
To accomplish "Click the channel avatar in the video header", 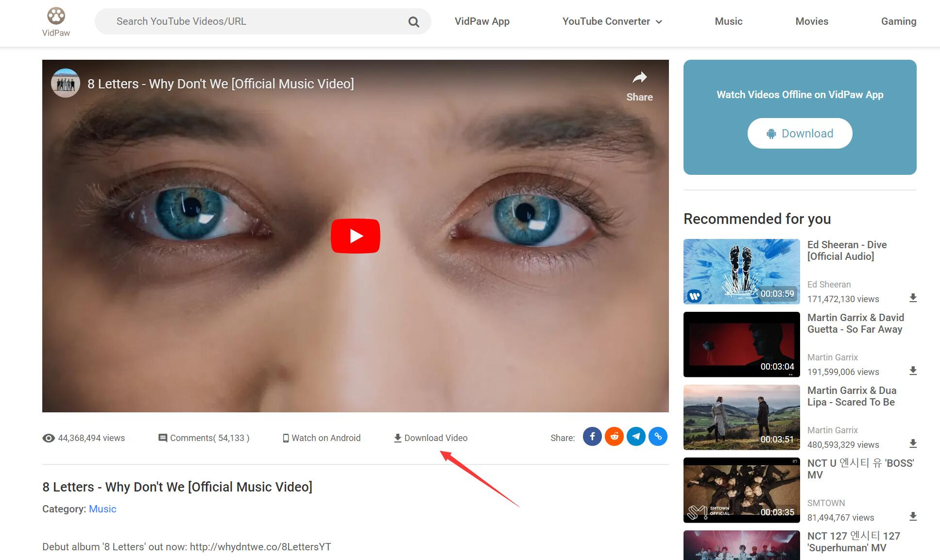I will point(66,83).
